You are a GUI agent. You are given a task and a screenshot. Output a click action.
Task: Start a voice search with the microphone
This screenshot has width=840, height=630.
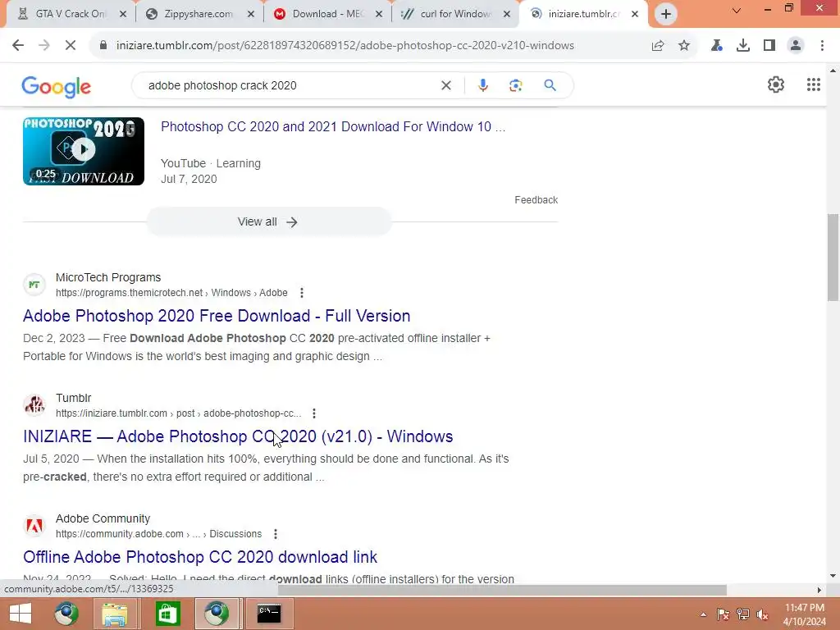482,85
